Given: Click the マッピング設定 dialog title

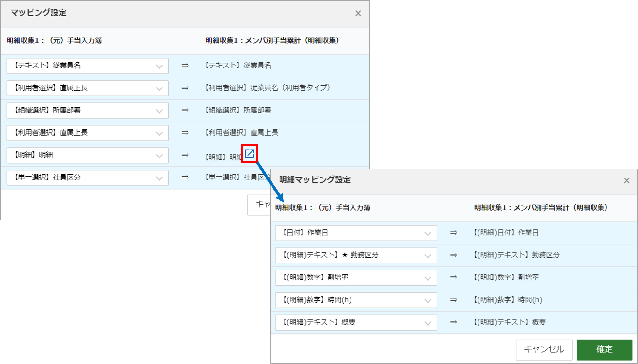Looking at the screenshot, I should pyautogui.click(x=39, y=13).
